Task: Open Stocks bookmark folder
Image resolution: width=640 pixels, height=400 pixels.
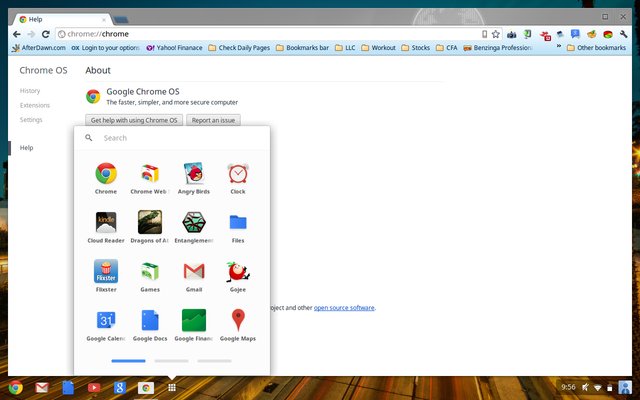Action: click(x=416, y=48)
